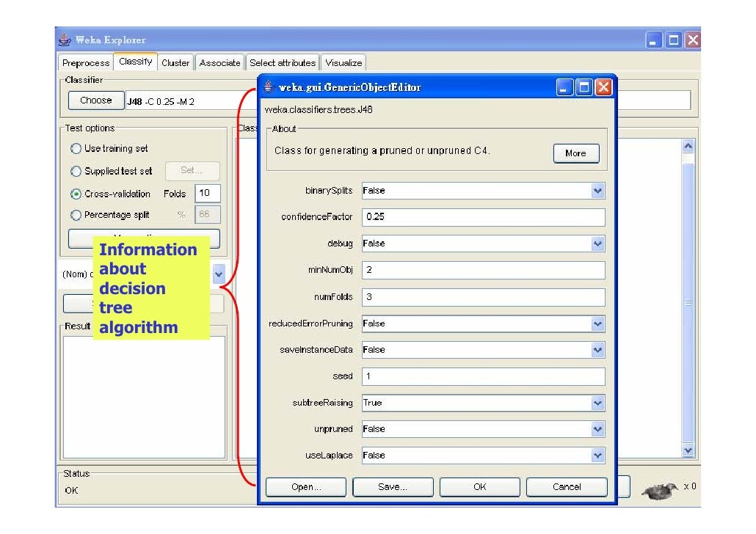Screen dimensions: 756x534
Task: Open the (Nom) class attribute dropdown
Action: coord(219,274)
